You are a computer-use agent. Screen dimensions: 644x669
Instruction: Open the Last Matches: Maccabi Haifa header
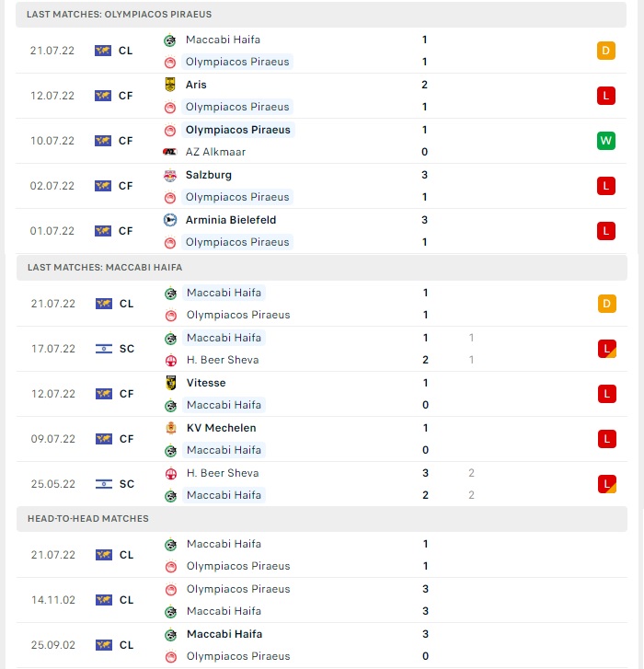pyautogui.click(x=322, y=268)
